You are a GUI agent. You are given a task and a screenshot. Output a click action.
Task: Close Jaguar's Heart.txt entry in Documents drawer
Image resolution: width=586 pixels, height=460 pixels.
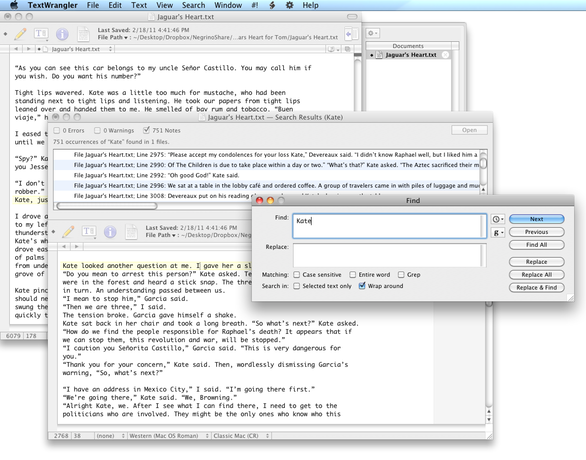(x=445, y=55)
